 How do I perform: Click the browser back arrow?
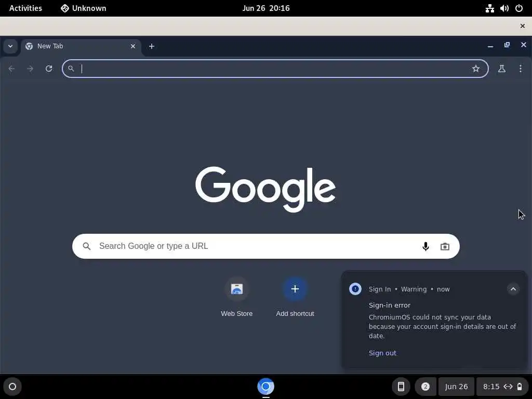(11, 69)
